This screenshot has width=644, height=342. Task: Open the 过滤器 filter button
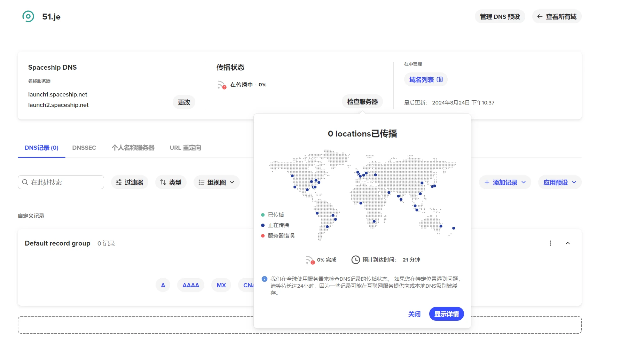pos(129,182)
